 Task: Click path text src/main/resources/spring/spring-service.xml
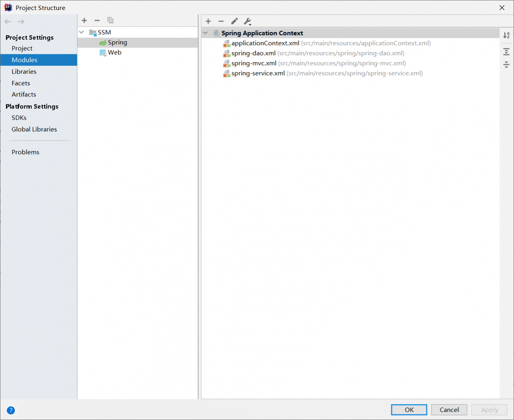[355, 73]
